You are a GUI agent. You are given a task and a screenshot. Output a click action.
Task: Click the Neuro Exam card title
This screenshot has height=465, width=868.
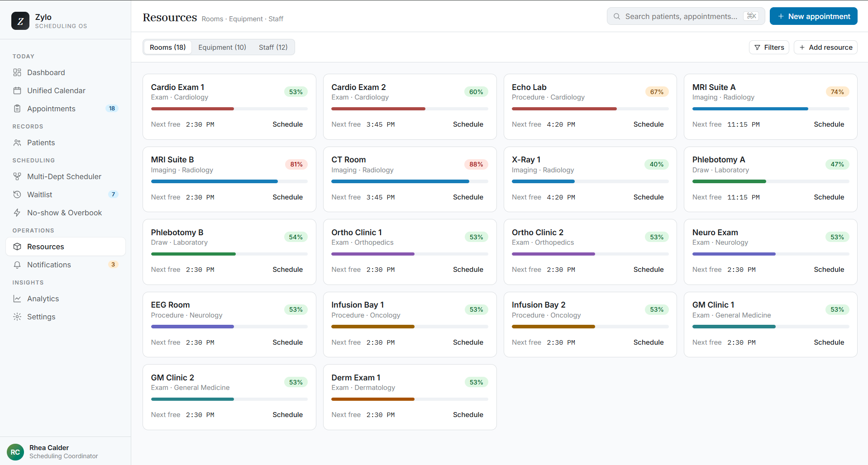715,232
